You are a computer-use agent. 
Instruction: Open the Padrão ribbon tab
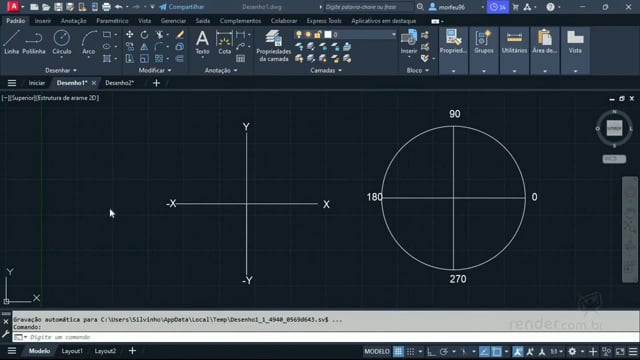tap(16, 21)
